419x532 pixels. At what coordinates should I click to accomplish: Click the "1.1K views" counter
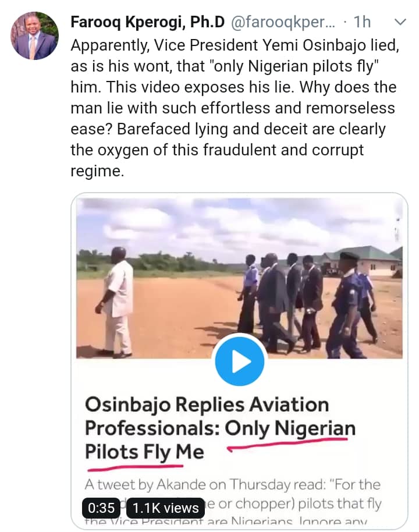point(166,508)
